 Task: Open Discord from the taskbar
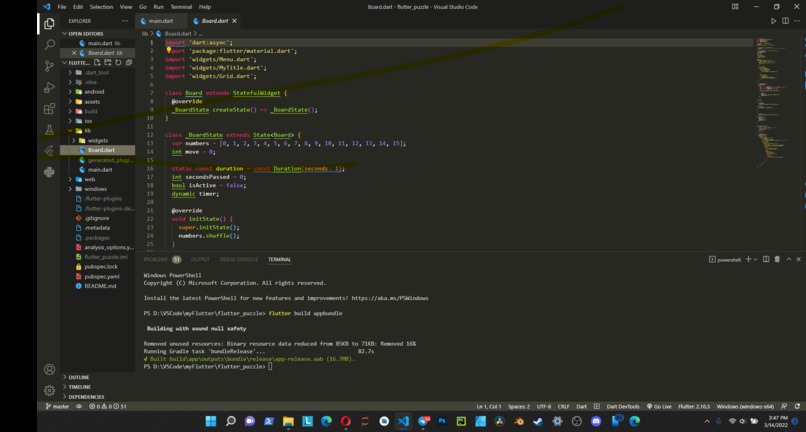point(596,421)
